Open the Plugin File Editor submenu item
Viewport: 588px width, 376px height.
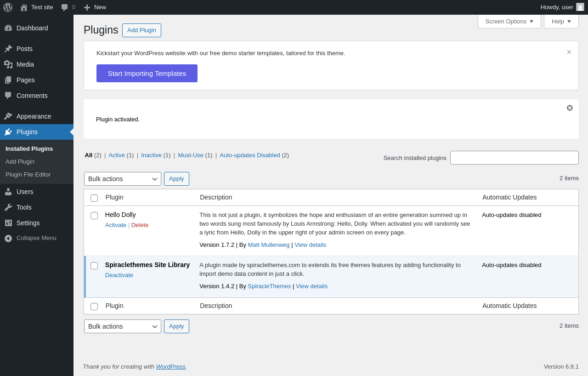click(28, 175)
